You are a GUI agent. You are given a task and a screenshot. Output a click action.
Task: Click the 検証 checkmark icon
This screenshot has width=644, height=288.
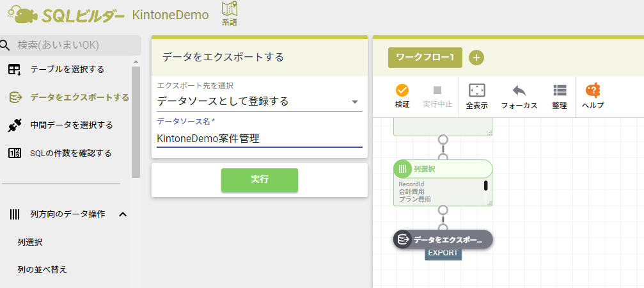click(x=402, y=90)
